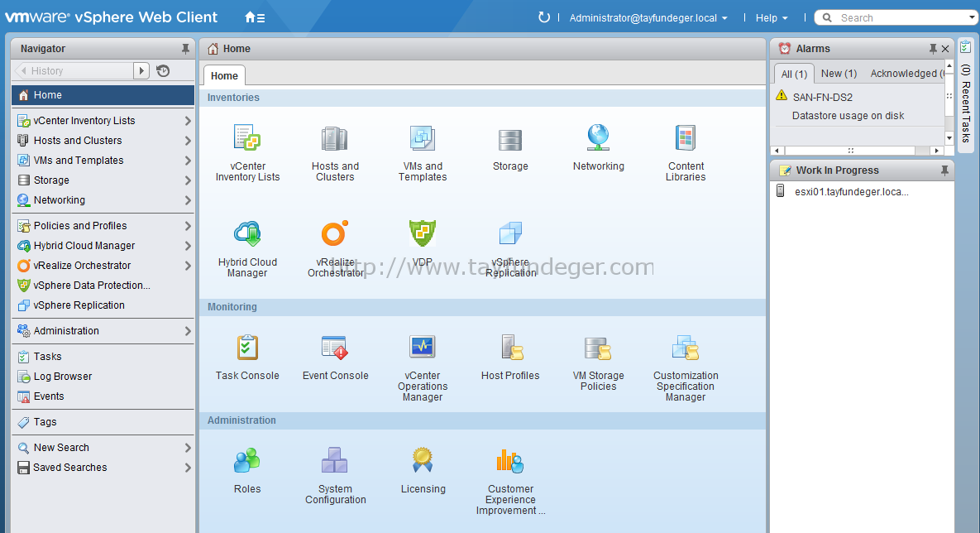Open Tags in the Navigator
Image resolution: width=980 pixels, height=533 pixels.
103,422
